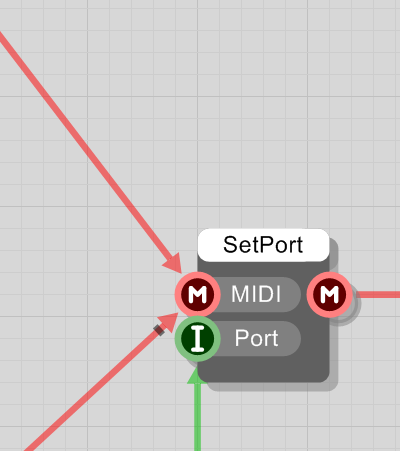This screenshot has height=451, width=400.
Task: Click the green cable's arrowhead below Port input
Action: coord(195,375)
